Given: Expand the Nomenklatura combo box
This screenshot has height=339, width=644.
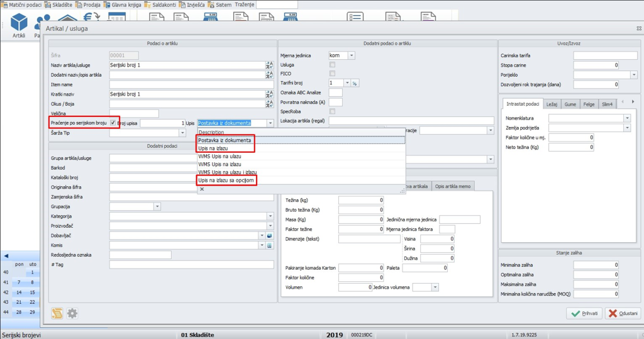Looking at the screenshot, I should 626,118.
